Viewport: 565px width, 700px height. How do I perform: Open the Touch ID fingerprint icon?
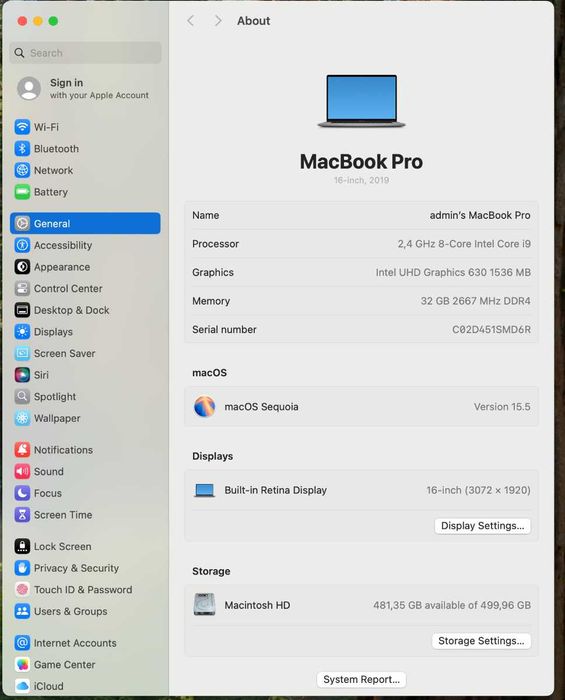22,589
